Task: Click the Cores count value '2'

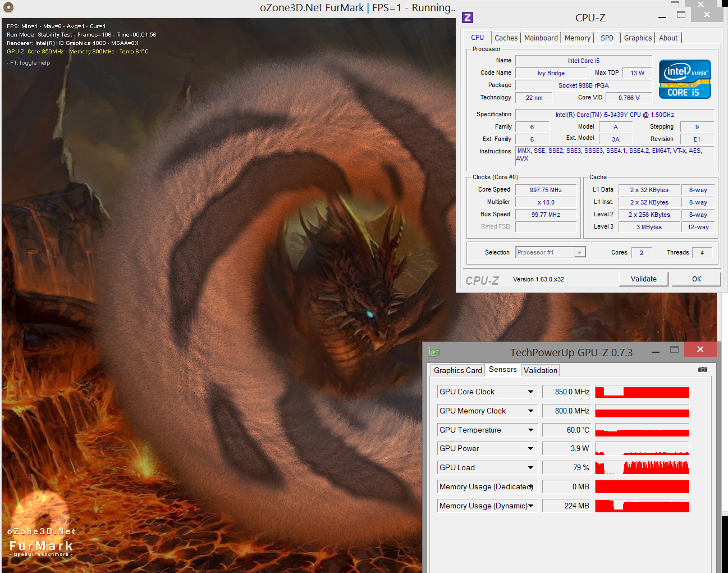Action: coord(642,253)
